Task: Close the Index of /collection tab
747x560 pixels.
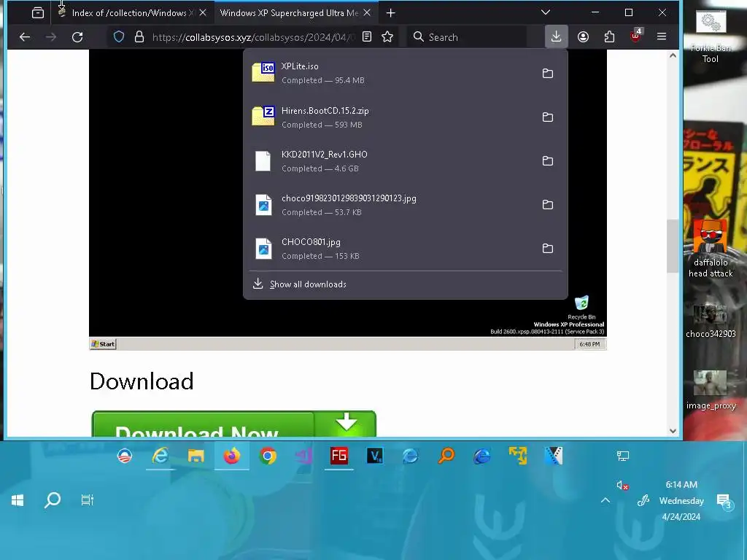Action: [x=203, y=13]
